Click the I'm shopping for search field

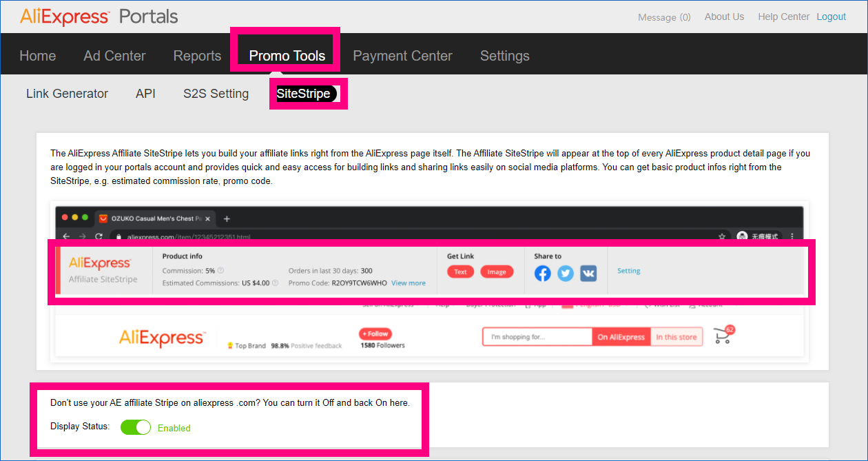point(537,337)
